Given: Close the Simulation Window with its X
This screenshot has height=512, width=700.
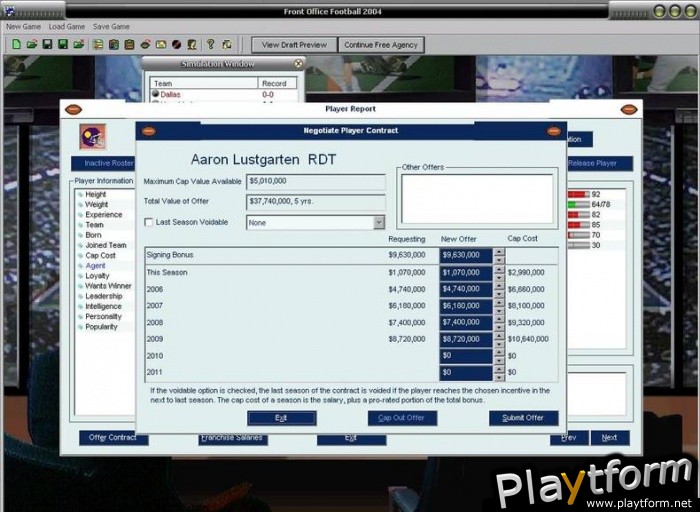Looking at the screenshot, I should (299, 64).
